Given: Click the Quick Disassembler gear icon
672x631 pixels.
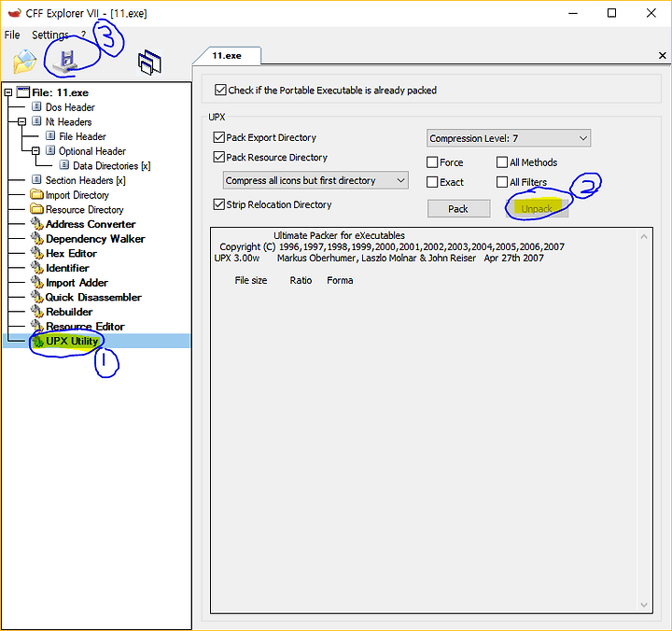Looking at the screenshot, I should 36,297.
